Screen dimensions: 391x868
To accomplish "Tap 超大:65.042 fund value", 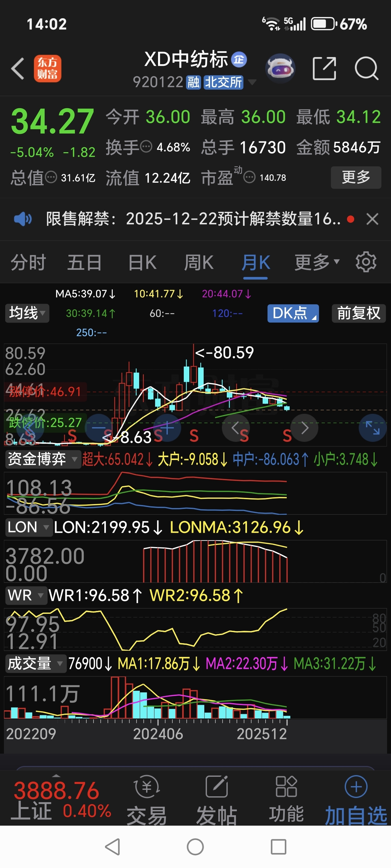I will tap(117, 459).
